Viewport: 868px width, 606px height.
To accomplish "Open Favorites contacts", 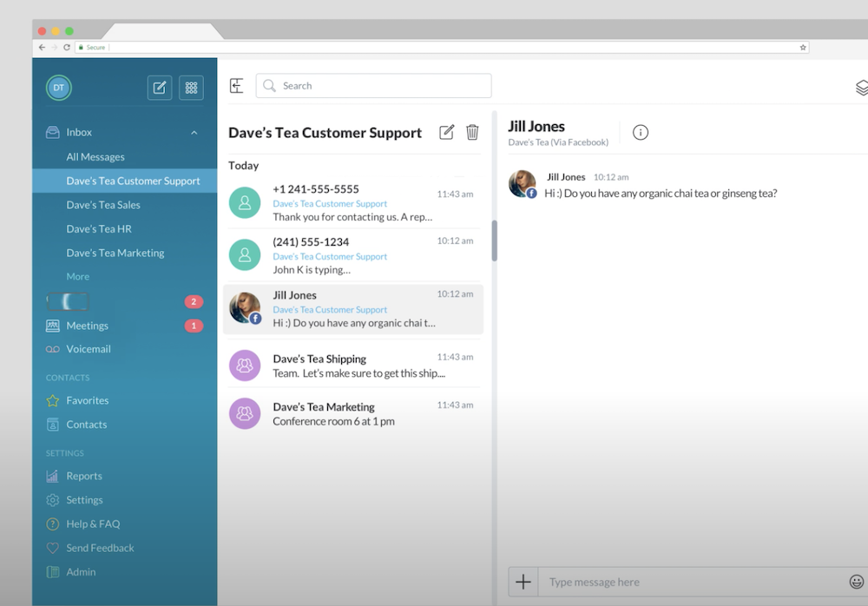I will click(88, 400).
